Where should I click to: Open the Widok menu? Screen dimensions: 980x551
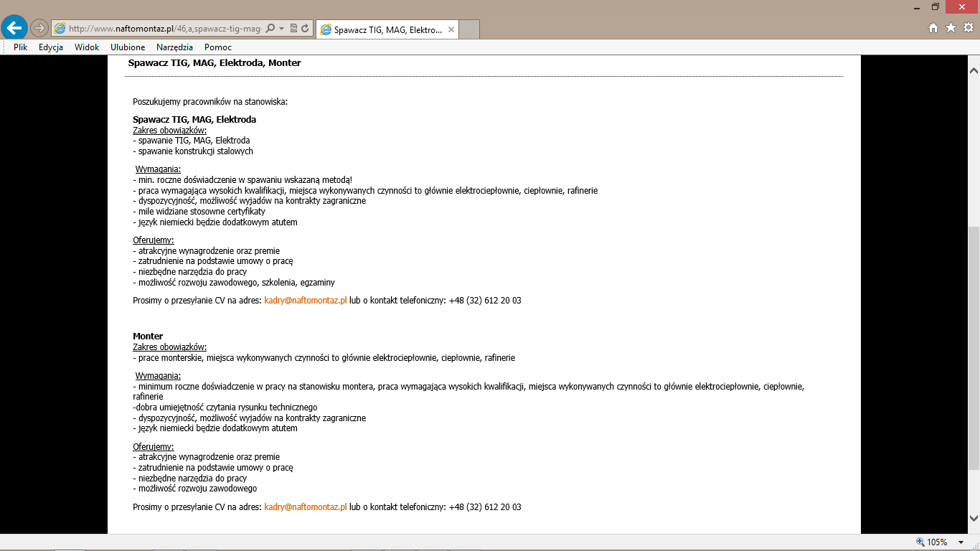[87, 47]
